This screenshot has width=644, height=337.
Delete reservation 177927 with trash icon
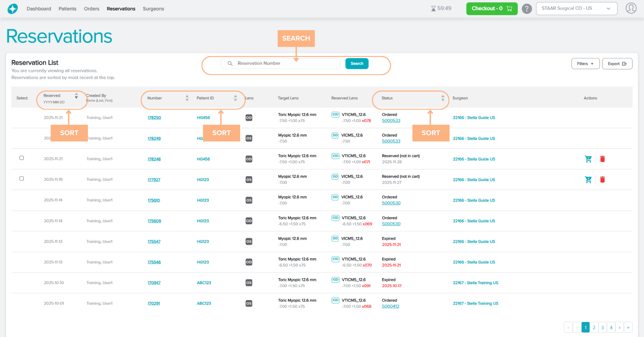coord(602,180)
